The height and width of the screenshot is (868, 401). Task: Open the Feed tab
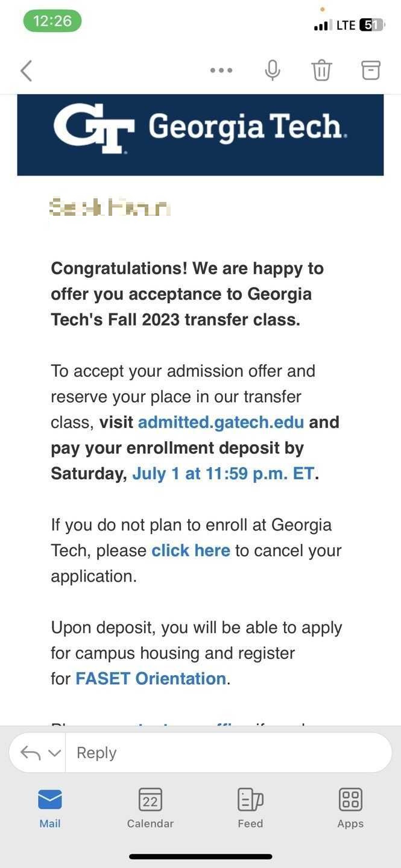[250, 808]
